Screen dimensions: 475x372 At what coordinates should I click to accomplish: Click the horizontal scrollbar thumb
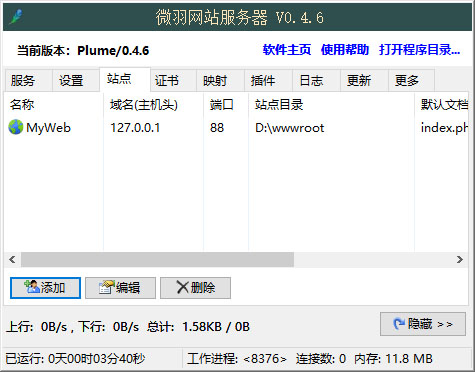pos(157,259)
